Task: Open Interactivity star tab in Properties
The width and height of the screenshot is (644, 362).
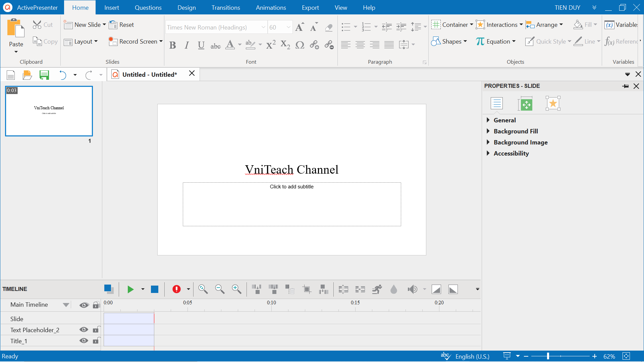Action: pos(553,104)
